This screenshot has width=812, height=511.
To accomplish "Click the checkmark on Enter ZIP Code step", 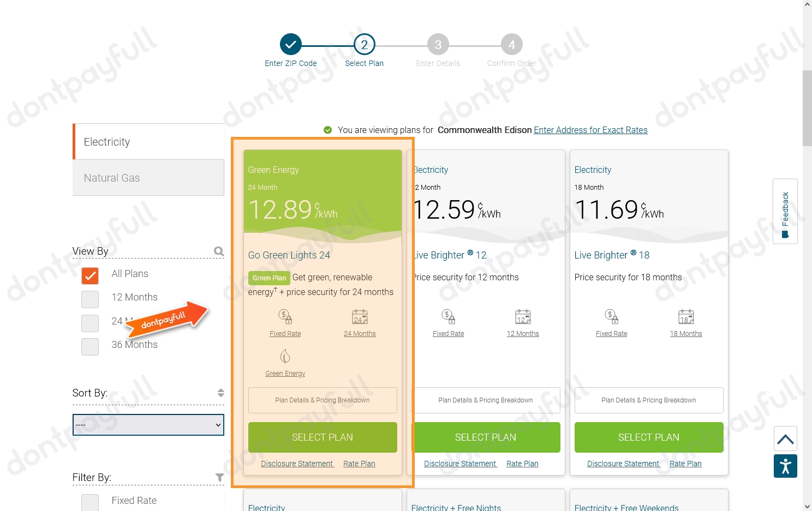I will pyautogui.click(x=290, y=44).
